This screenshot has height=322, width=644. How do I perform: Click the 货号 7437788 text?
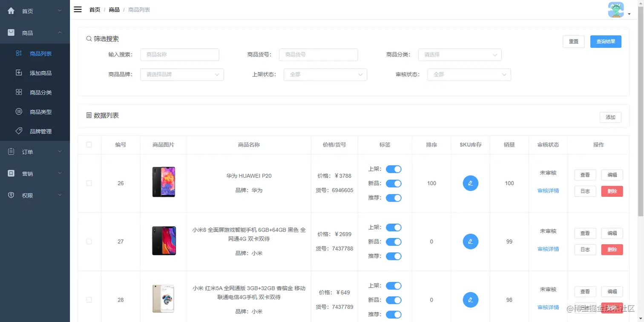pos(334,248)
